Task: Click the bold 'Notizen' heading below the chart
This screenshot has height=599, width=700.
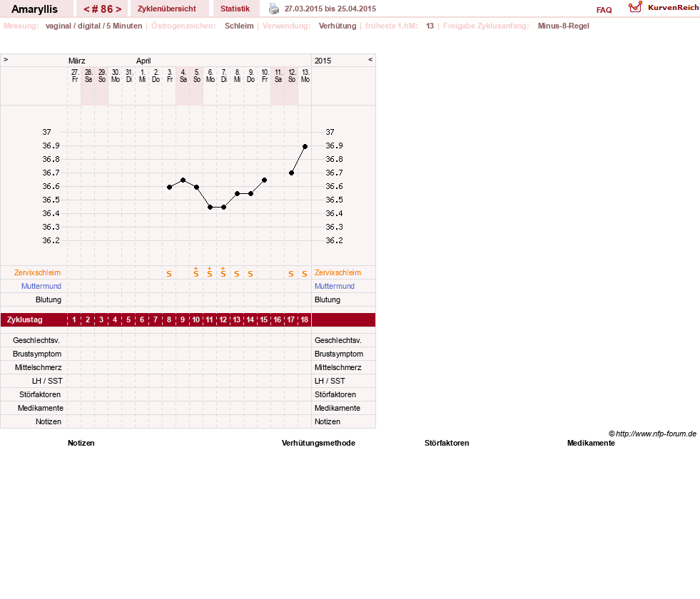Action: click(81, 443)
